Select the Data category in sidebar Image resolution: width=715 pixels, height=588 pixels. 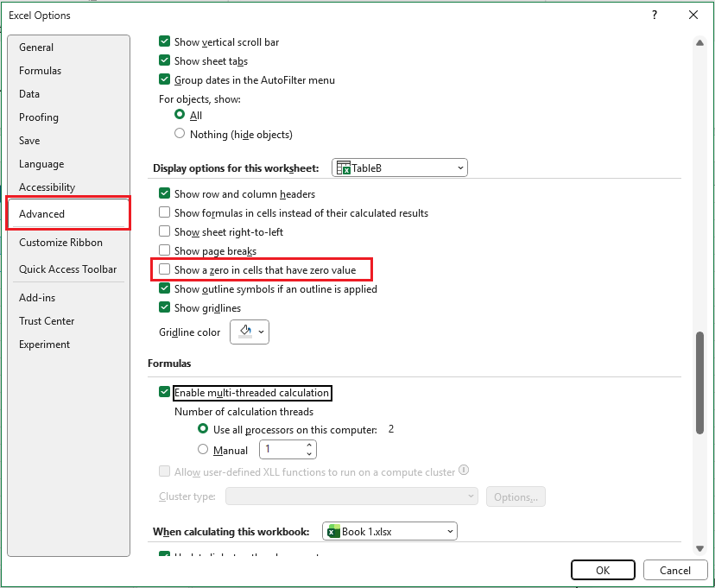click(29, 94)
